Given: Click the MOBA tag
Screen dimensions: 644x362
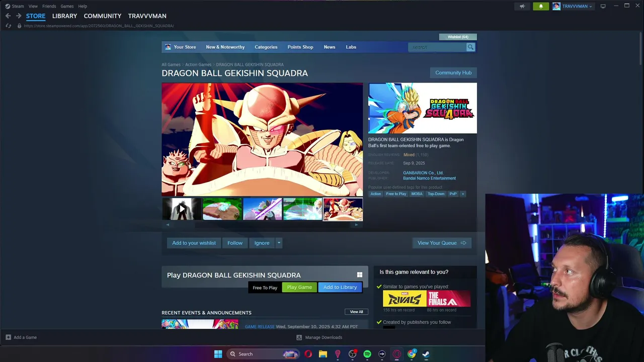Looking at the screenshot, I should [417, 194].
